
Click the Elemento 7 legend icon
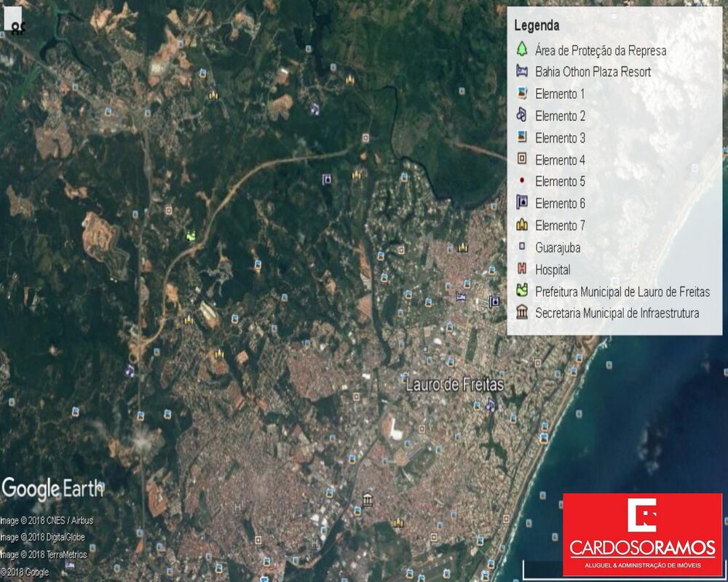(x=522, y=225)
